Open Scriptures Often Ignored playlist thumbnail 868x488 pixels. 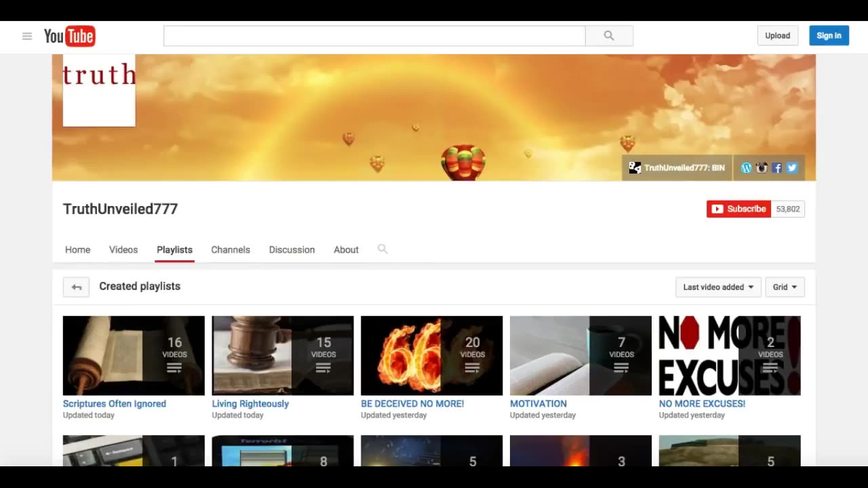click(x=134, y=355)
